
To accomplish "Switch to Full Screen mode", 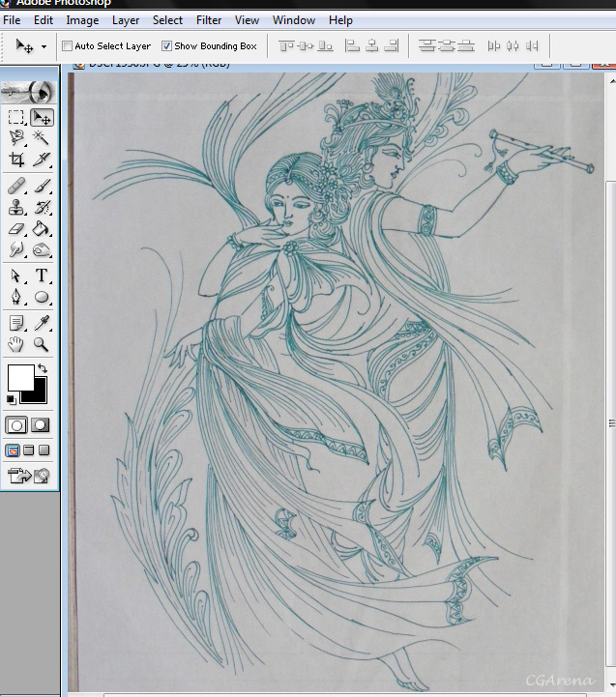I will [x=44, y=450].
